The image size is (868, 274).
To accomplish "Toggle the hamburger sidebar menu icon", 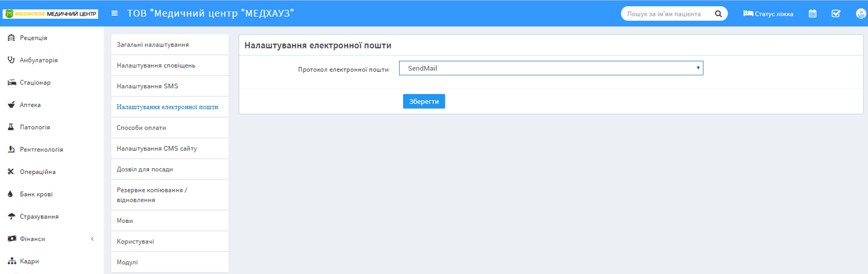I will [x=115, y=13].
